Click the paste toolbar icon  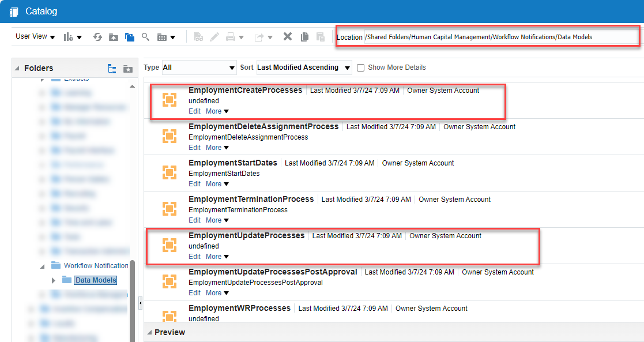click(321, 36)
